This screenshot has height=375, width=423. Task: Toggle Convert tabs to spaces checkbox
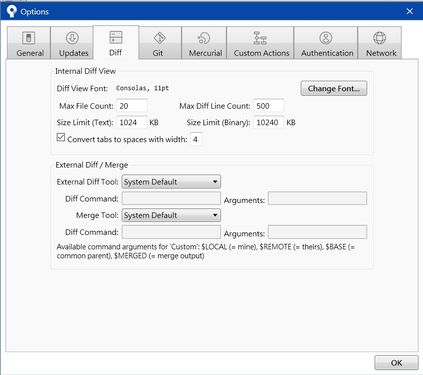61,137
